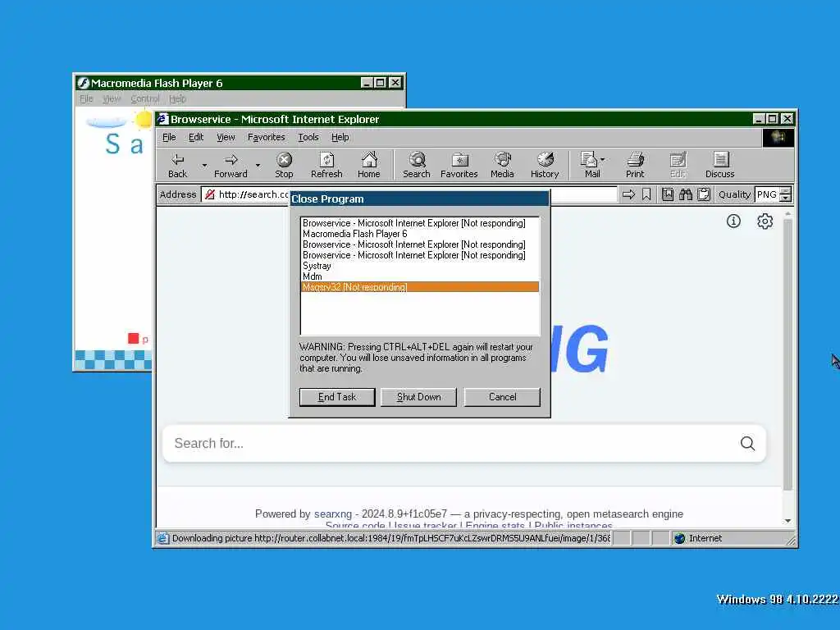Select Systray in the task list

point(420,266)
